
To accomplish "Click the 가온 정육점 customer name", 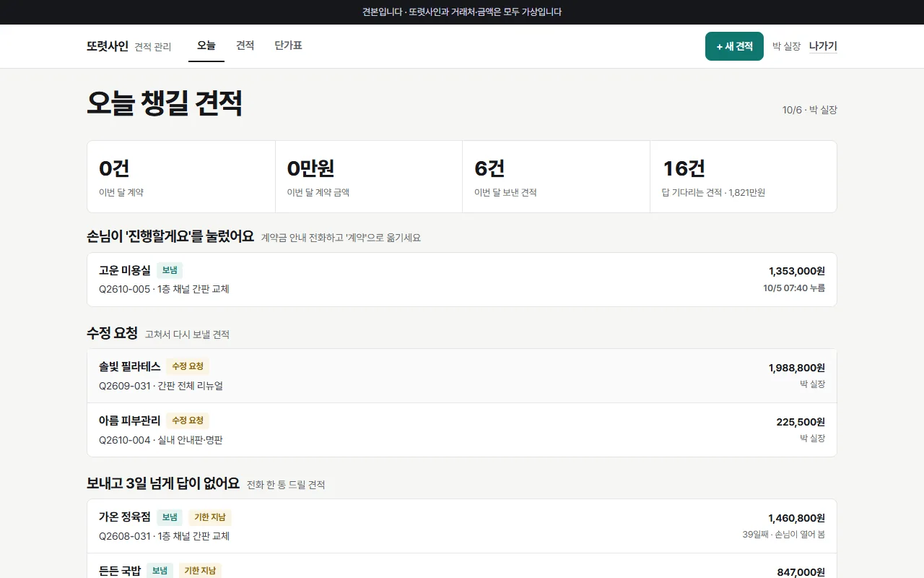I will [x=125, y=517].
